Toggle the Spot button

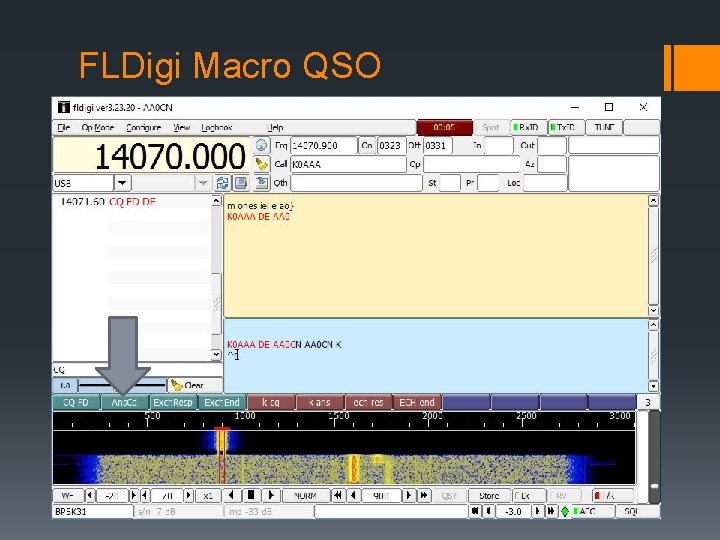click(x=490, y=127)
